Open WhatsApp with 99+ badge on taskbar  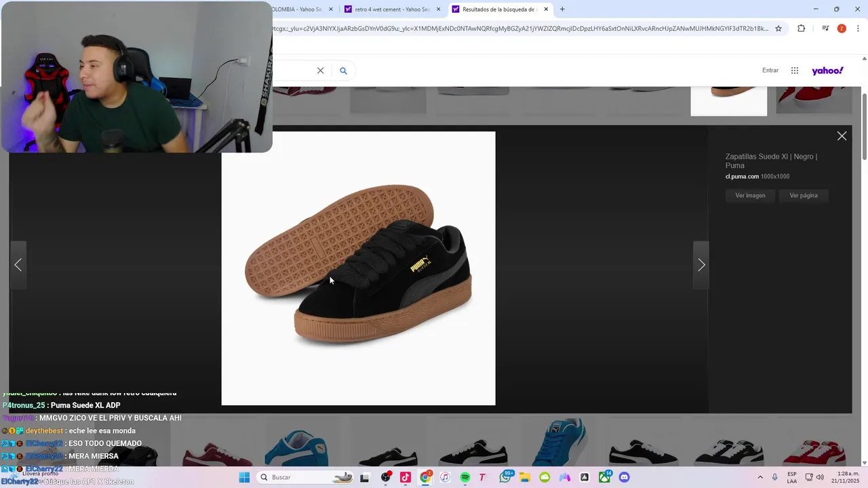[505, 477]
